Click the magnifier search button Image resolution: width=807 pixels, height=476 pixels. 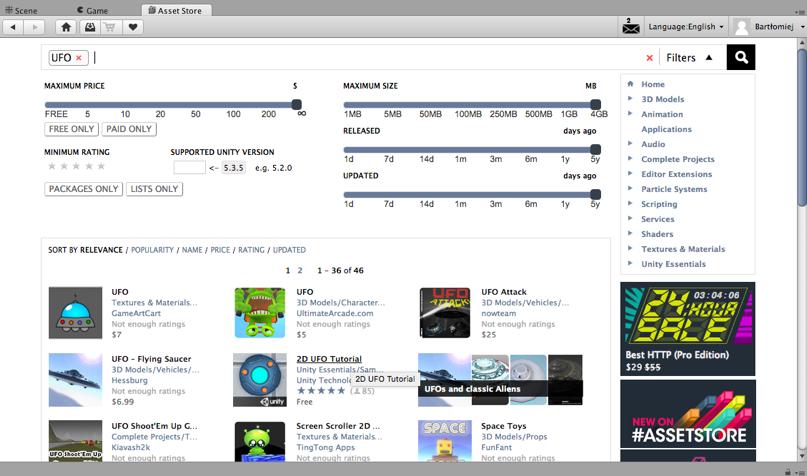pyautogui.click(x=741, y=57)
